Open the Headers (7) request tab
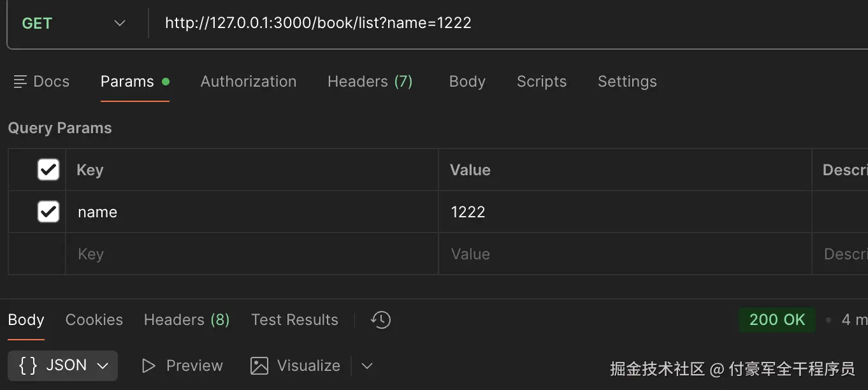This screenshot has width=868, height=390. click(370, 82)
